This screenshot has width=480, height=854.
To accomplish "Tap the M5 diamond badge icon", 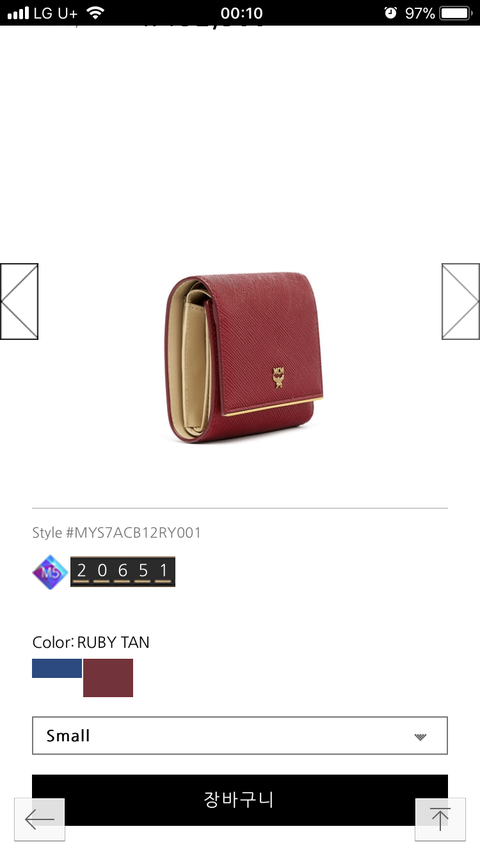I will [x=50, y=572].
